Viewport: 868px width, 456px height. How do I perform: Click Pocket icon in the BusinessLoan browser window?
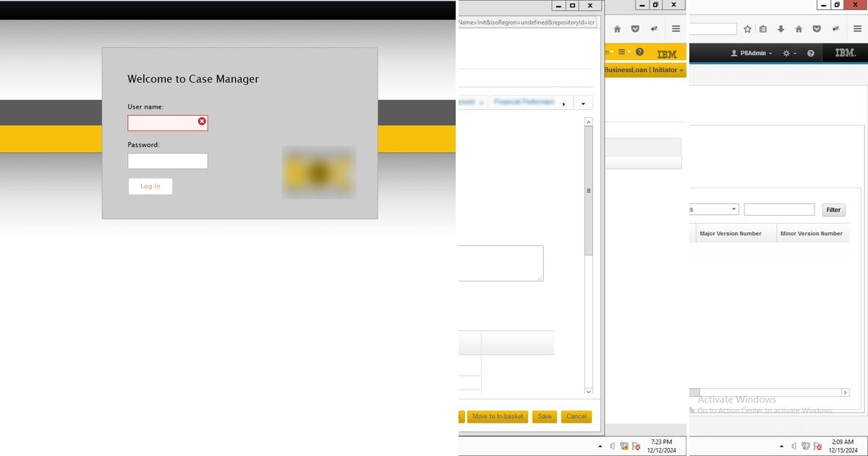635,29
